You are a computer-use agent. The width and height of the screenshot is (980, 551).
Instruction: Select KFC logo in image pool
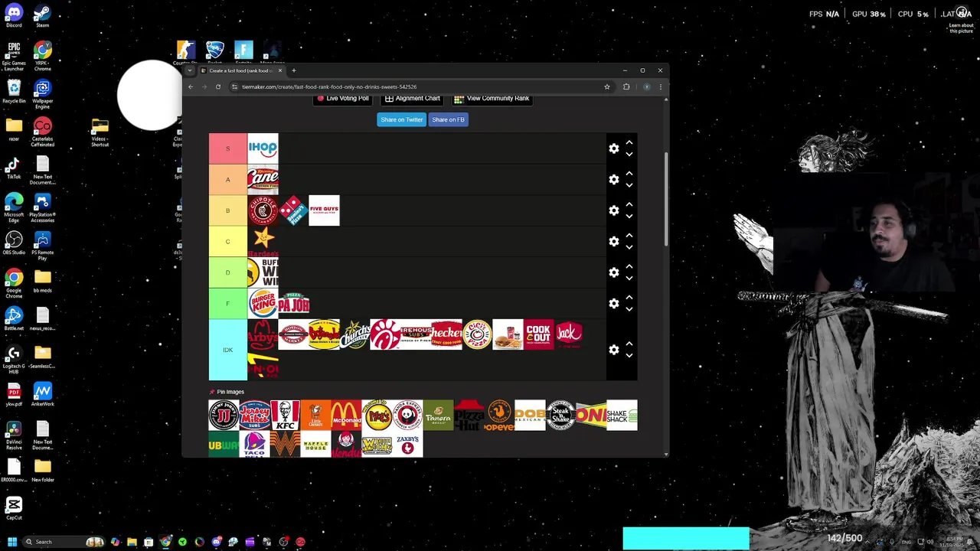[x=285, y=415]
